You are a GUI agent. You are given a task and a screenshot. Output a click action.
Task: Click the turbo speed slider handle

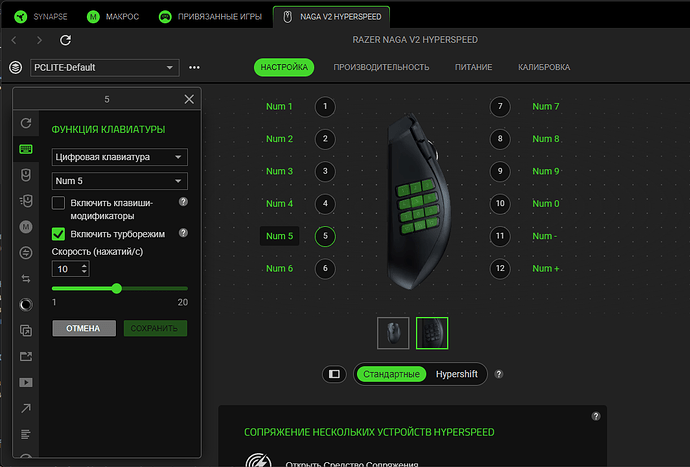tap(117, 288)
